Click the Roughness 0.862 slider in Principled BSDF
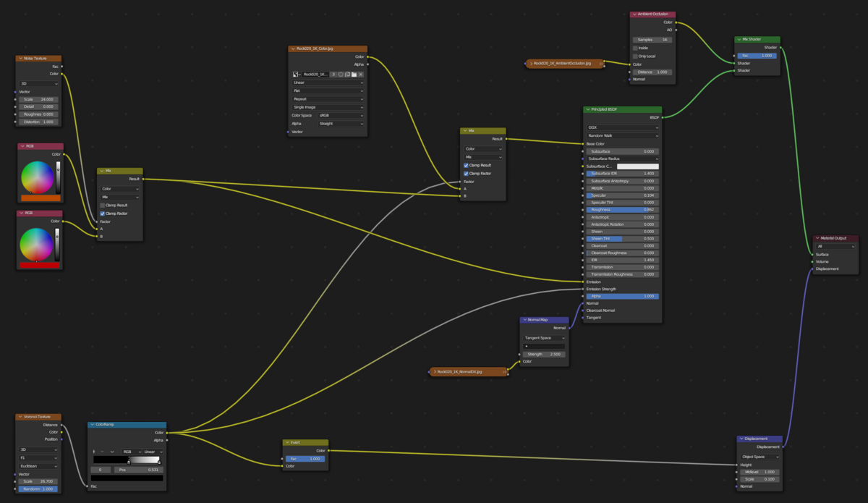 [x=623, y=210]
